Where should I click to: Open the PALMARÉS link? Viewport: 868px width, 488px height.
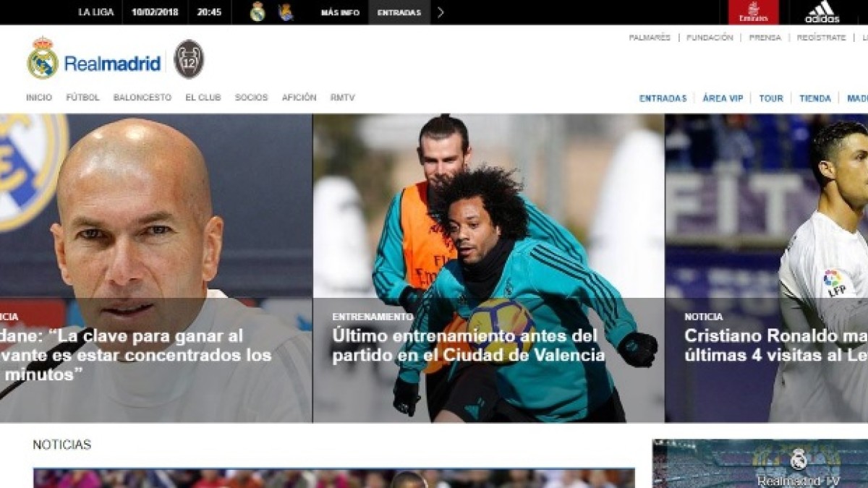pyautogui.click(x=650, y=38)
